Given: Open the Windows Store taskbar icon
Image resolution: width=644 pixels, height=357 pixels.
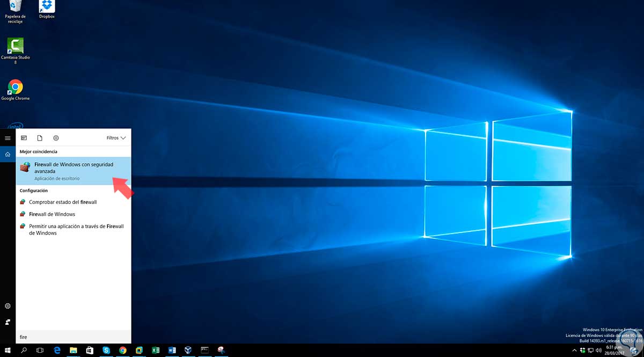Looking at the screenshot, I should 90,350.
